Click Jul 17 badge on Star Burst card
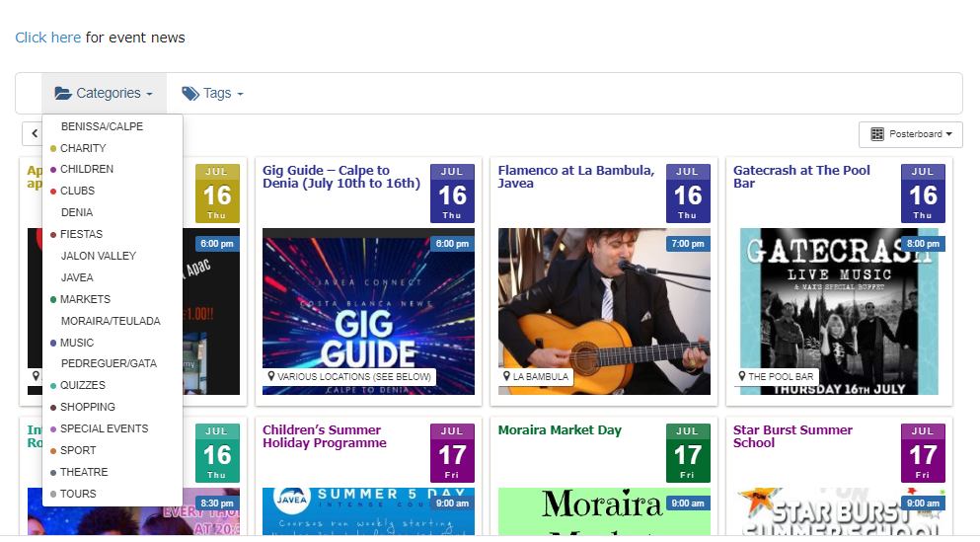The height and width of the screenshot is (542, 980). pyautogui.click(x=923, y=453)
